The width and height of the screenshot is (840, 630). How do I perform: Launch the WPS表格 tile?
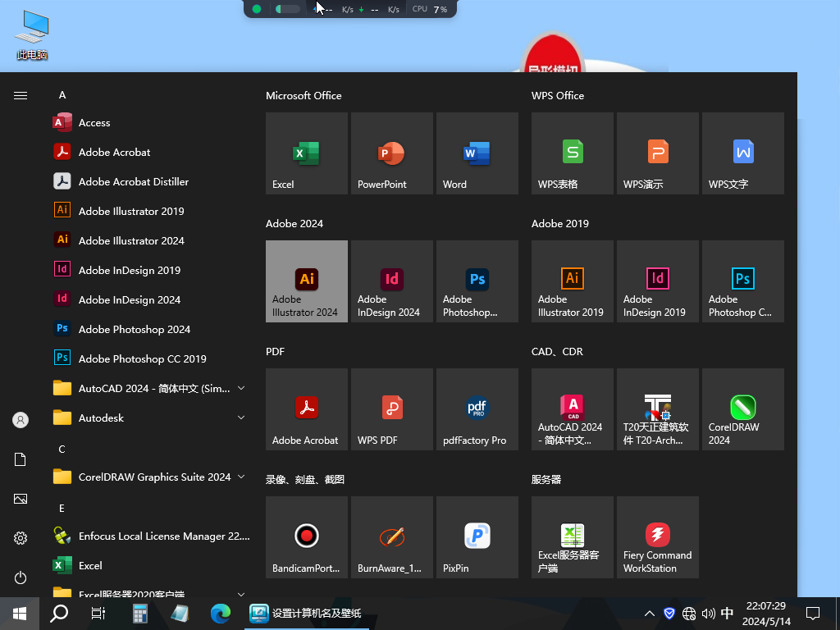[572, 153]
